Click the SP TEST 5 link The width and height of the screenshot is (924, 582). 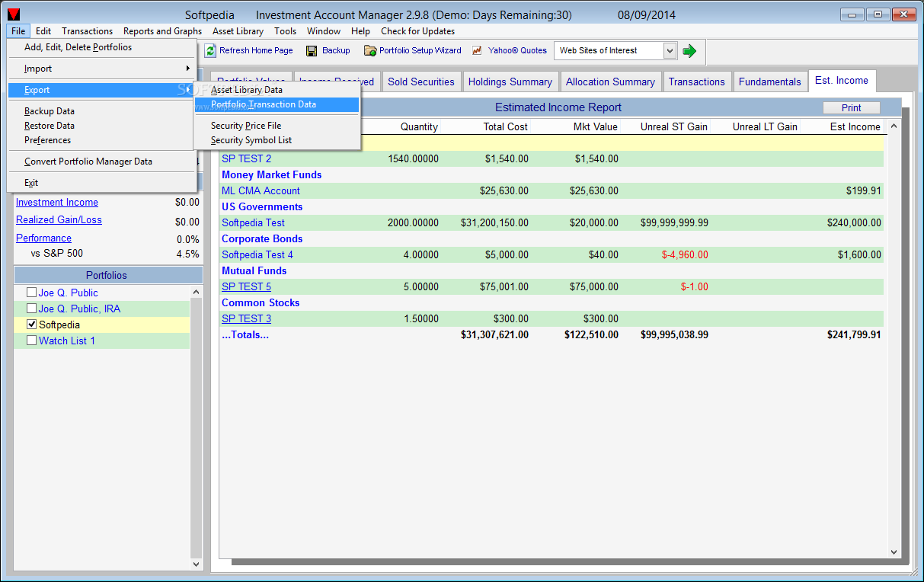point(246,287)
